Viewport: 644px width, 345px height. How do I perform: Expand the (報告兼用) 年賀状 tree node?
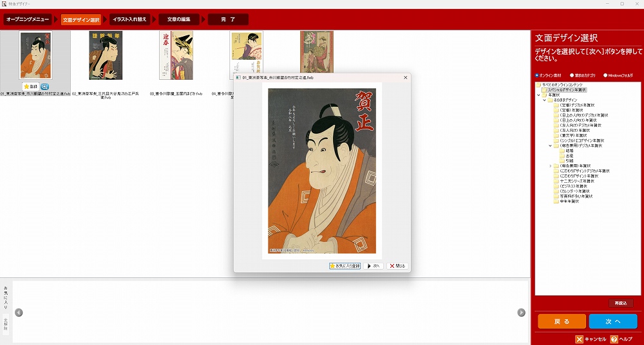point(550,166)
